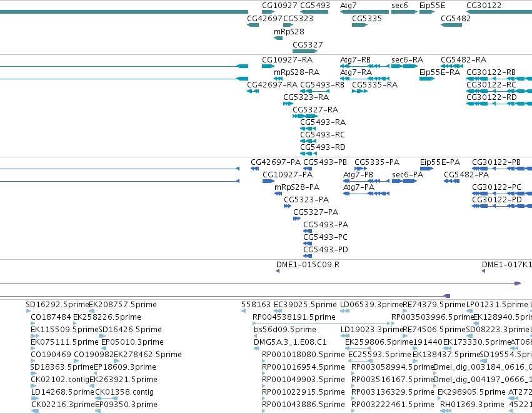This screenshot has height=414, width=532.
Task: Select the sec6 gene label
Action: (x=399, y=6)
